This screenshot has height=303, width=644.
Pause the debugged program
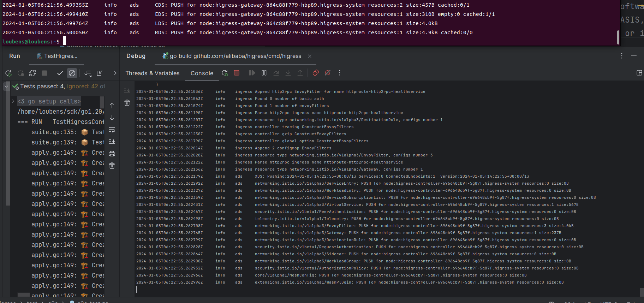click(264, 73)
